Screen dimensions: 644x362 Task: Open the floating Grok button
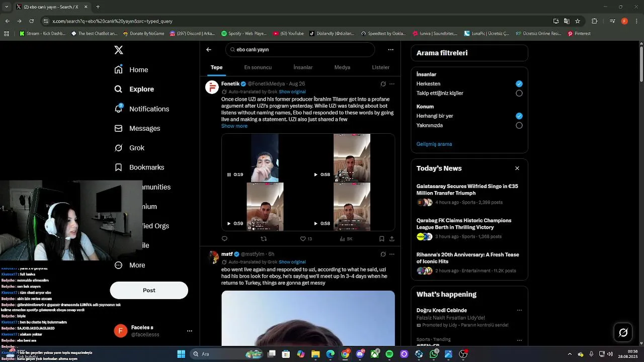[x=623, y=332]
